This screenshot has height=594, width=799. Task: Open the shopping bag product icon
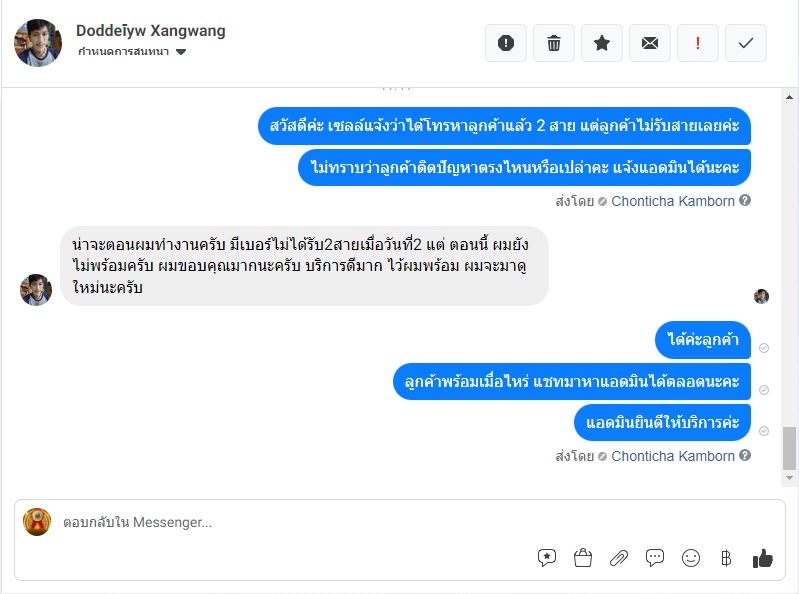(583, 558)
